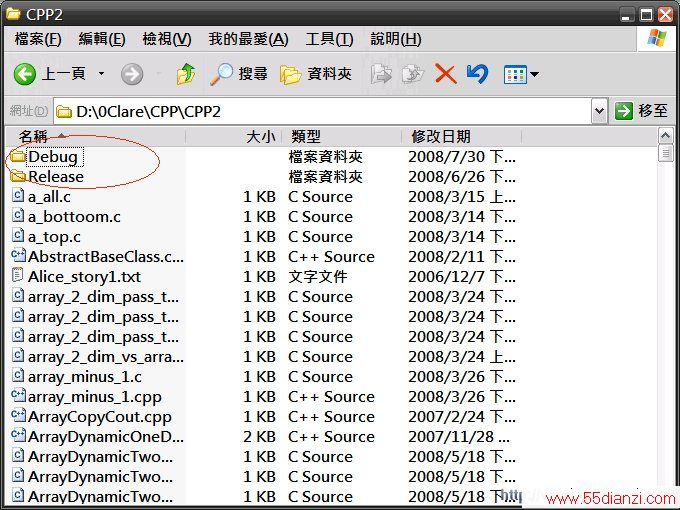Select the ArrayDynamicOneD... file icon

click(x=18, y=436)
